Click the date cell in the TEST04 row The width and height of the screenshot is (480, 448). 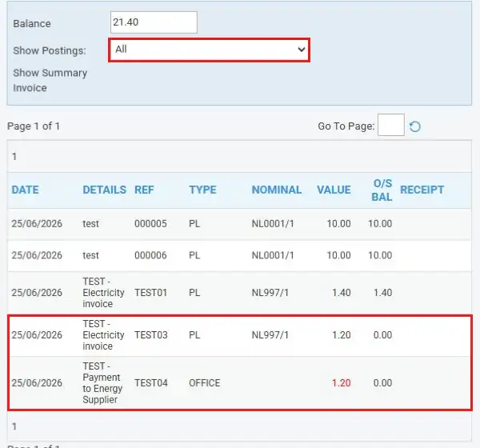pyautogui.click(x=37, y=383)
